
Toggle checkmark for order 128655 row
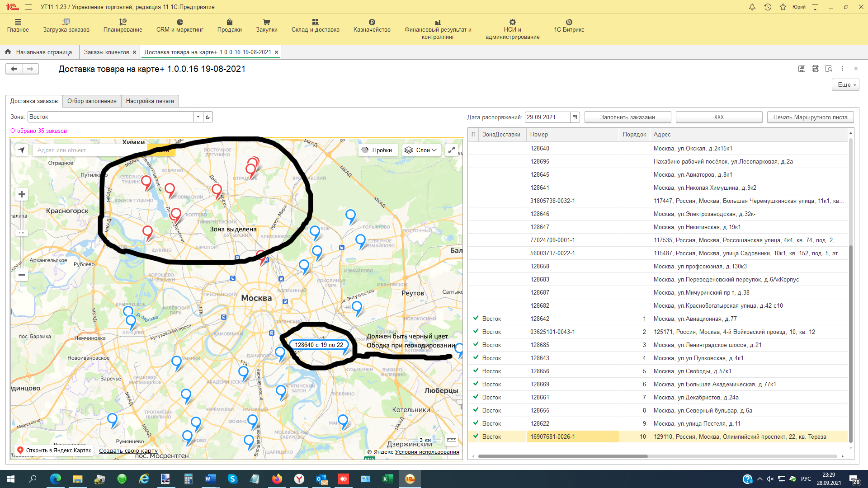476,410
